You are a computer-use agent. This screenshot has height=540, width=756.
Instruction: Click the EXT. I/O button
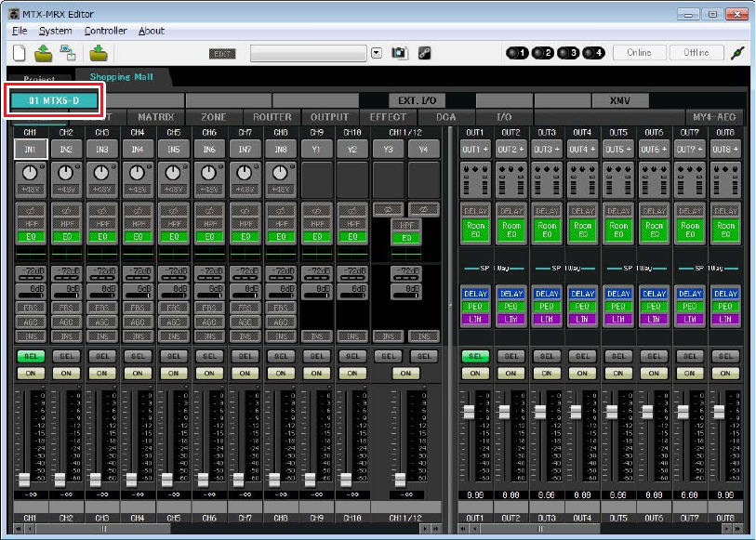417,100
